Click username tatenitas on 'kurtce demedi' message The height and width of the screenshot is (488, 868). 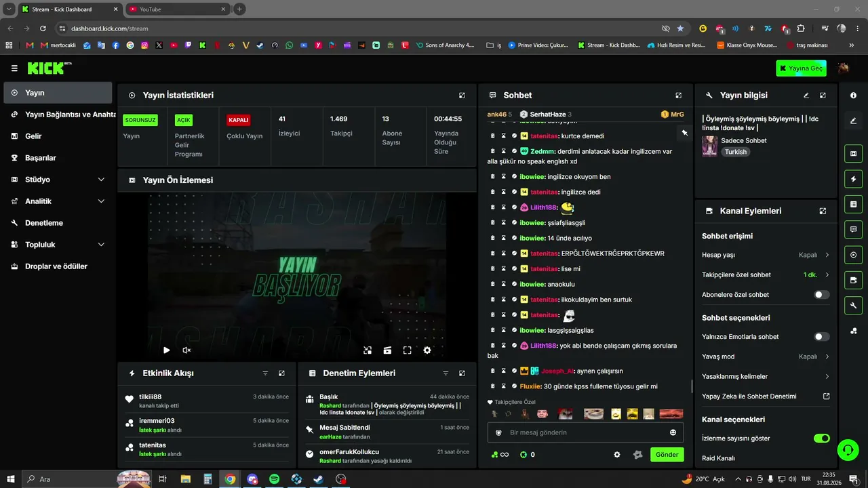543,136
